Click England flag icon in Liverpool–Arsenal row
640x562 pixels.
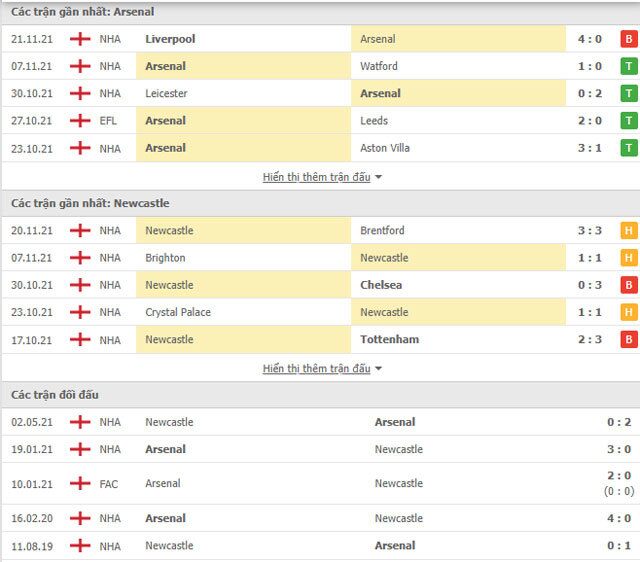point(79,39)
